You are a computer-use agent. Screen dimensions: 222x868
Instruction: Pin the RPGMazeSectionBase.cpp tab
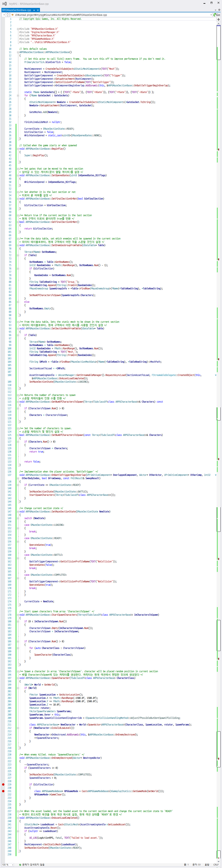point(34,10)
